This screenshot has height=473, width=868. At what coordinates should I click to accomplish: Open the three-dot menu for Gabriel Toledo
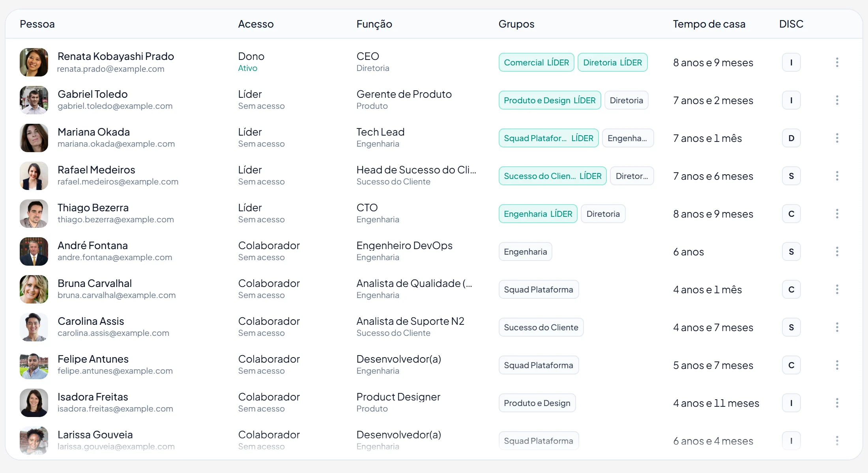point(837,100)
